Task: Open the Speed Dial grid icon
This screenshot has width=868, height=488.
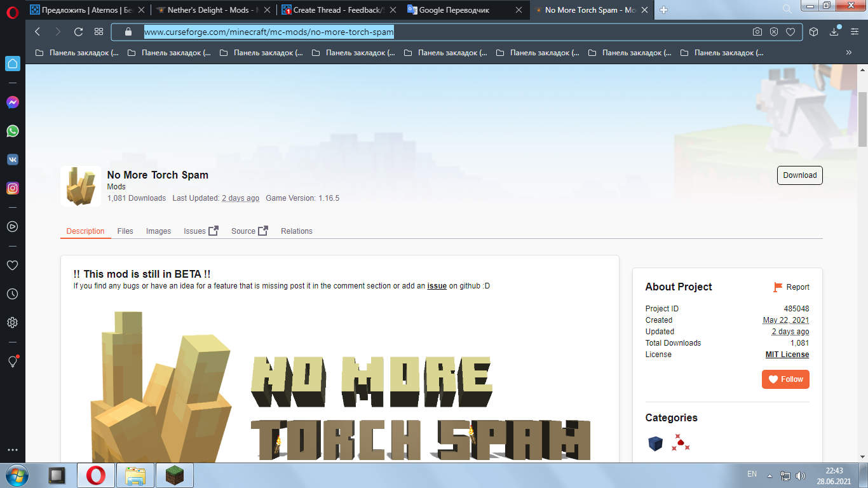Action: 98,32
